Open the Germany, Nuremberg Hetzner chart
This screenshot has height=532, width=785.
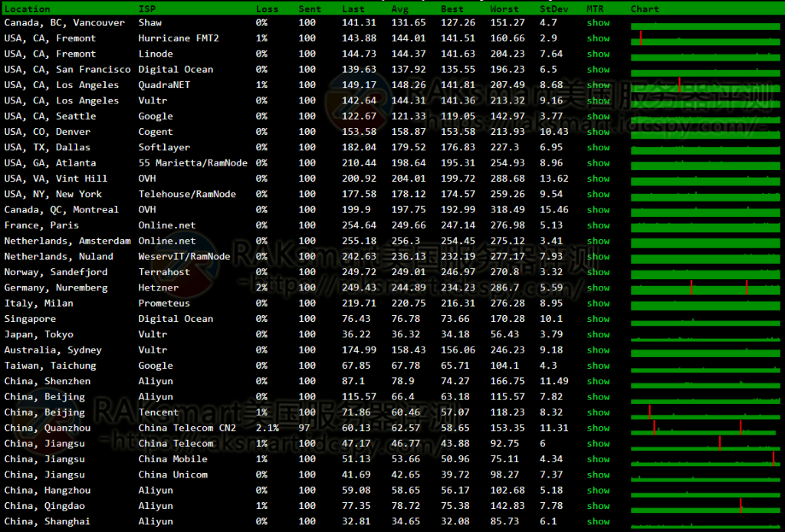click(x=705, y=287)
